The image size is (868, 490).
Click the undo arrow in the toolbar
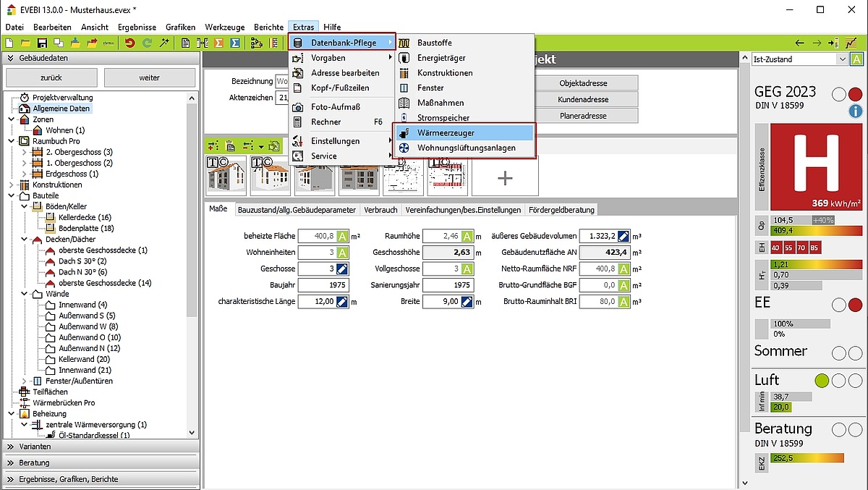click(129, 43)
